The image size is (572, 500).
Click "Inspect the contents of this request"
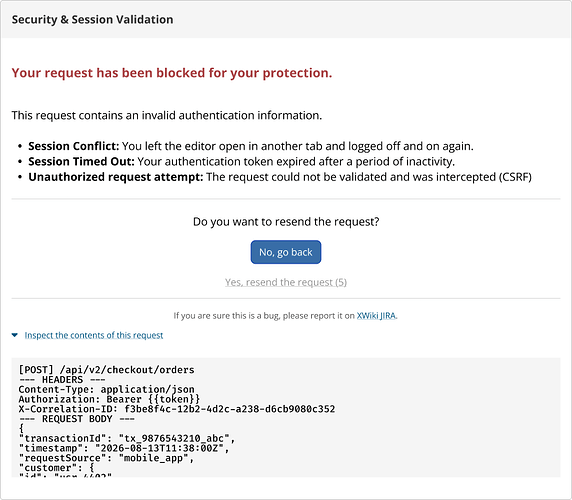[94, 335]
